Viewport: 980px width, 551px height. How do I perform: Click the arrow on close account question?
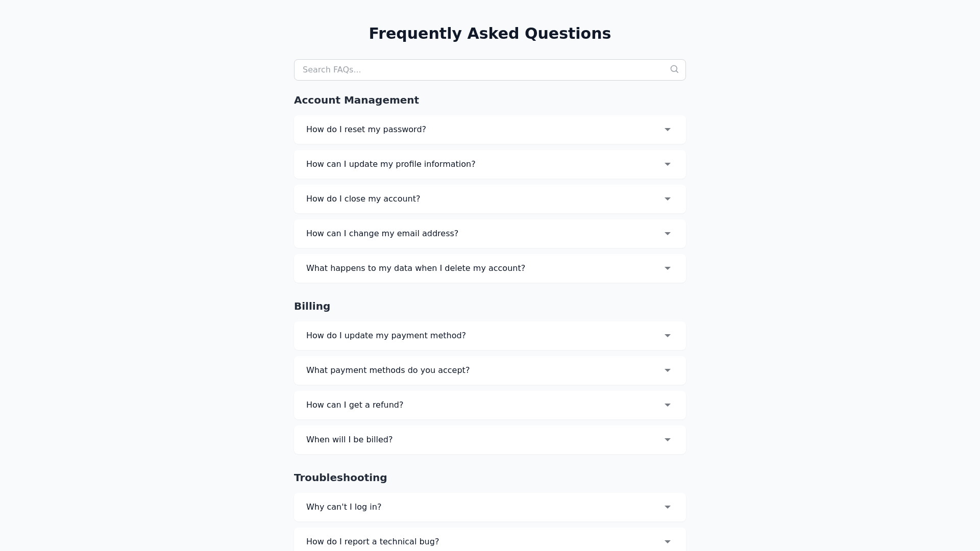pyautogui.click(x=667, y=199)
